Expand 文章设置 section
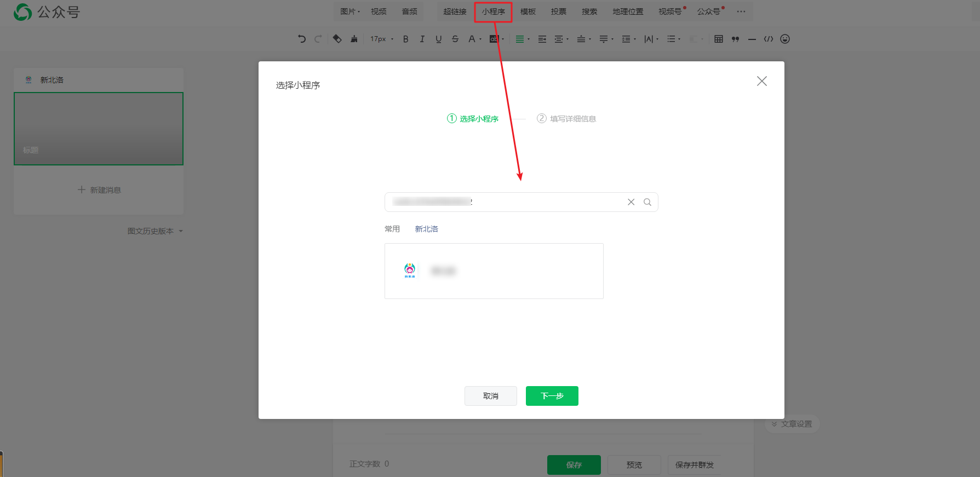This screenshot has width=980, height=477. (x=792, y=424)
